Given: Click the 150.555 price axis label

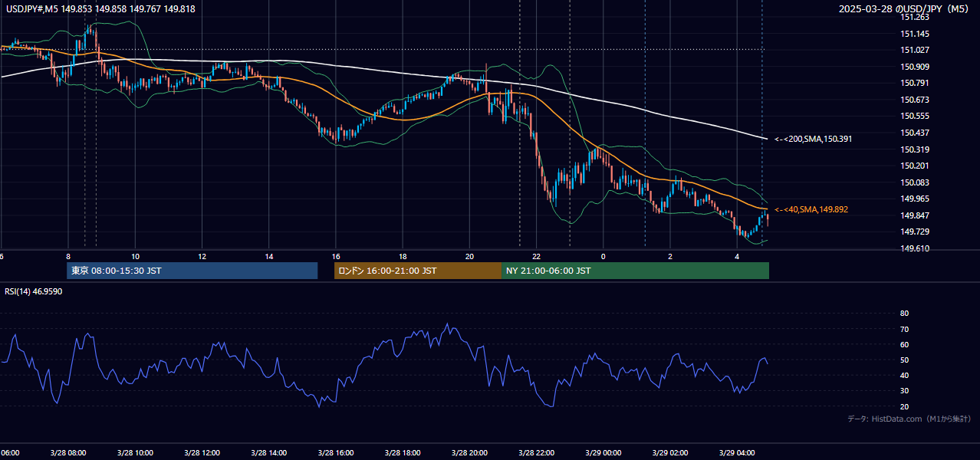Looking at the screenshot, I should coord(915,117).
